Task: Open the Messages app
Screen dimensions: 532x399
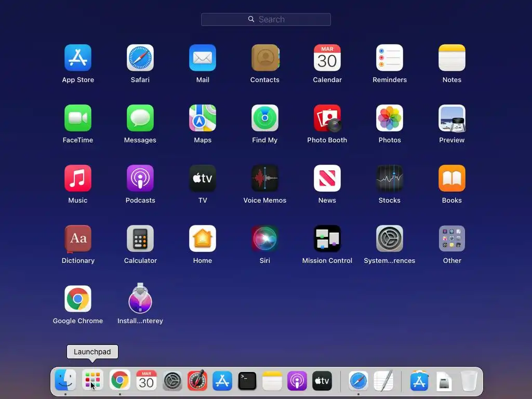Action: (140, 118)
